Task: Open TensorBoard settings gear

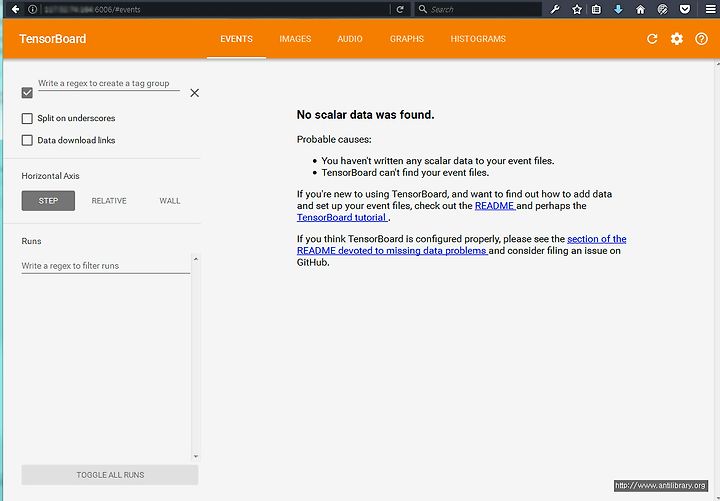Action: (x=676, y=39)
